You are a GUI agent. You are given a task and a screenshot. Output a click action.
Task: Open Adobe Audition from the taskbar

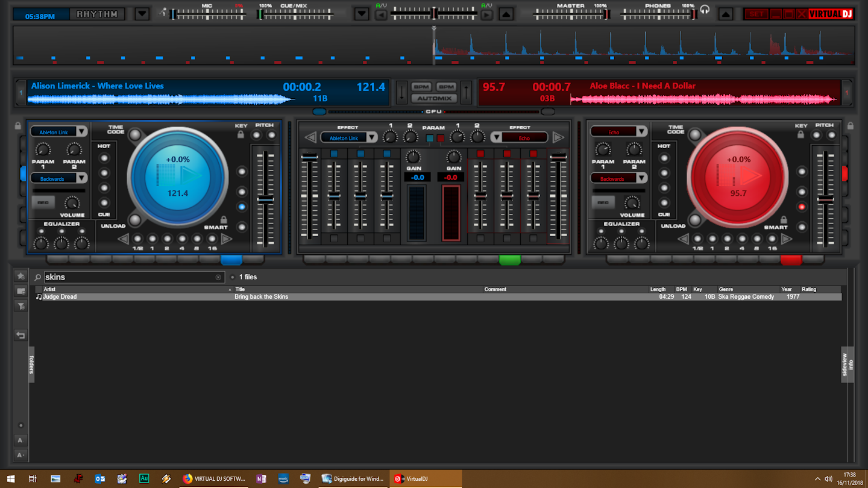click(144, 478)
